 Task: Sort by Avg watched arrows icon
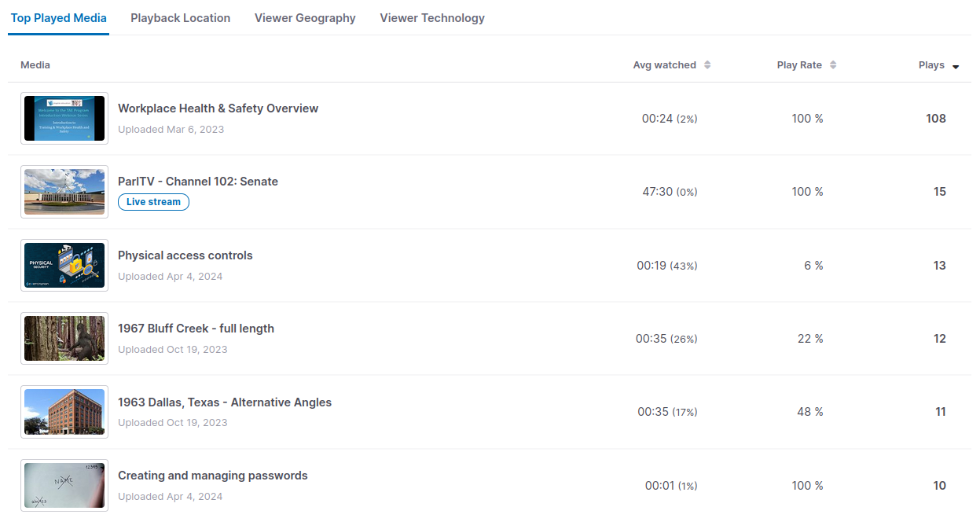pyautogui.click(x=707, y=65)
